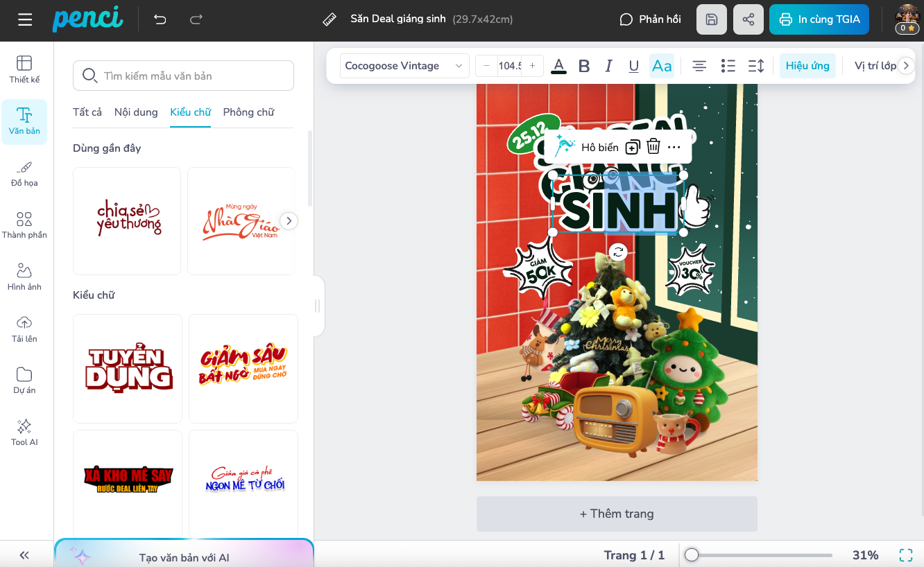Toggle uppercase Aa text option
924x567 pixels.
(662, 66)
